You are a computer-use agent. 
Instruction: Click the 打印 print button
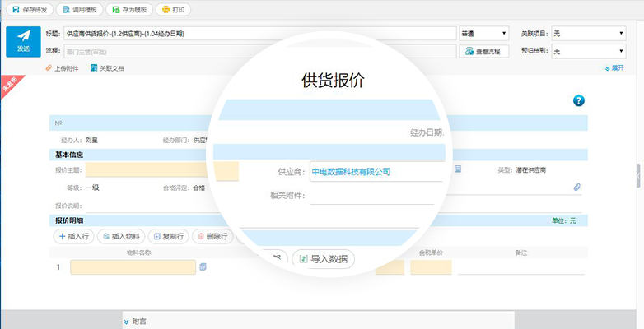point(173,10)
